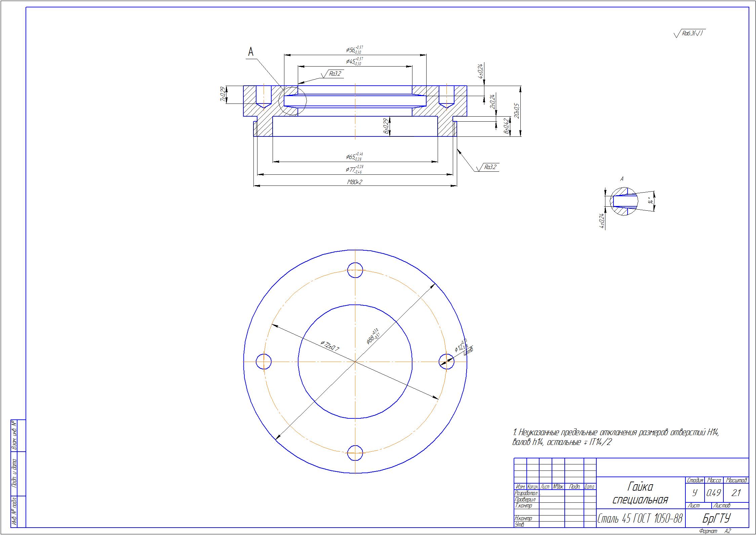This screenshot has width=756, height=535.
Task: Click the technical note about H14 tolerances
Action: (x=615, y=437)
